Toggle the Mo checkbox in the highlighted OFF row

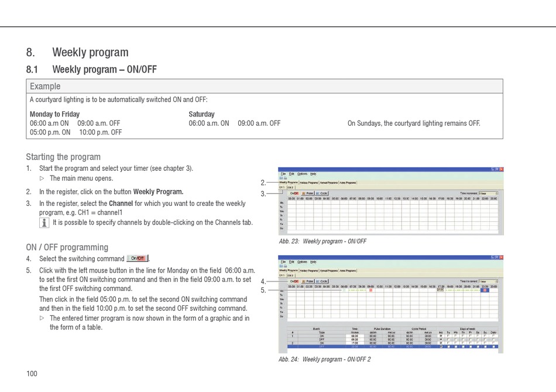tap(441, 346)
